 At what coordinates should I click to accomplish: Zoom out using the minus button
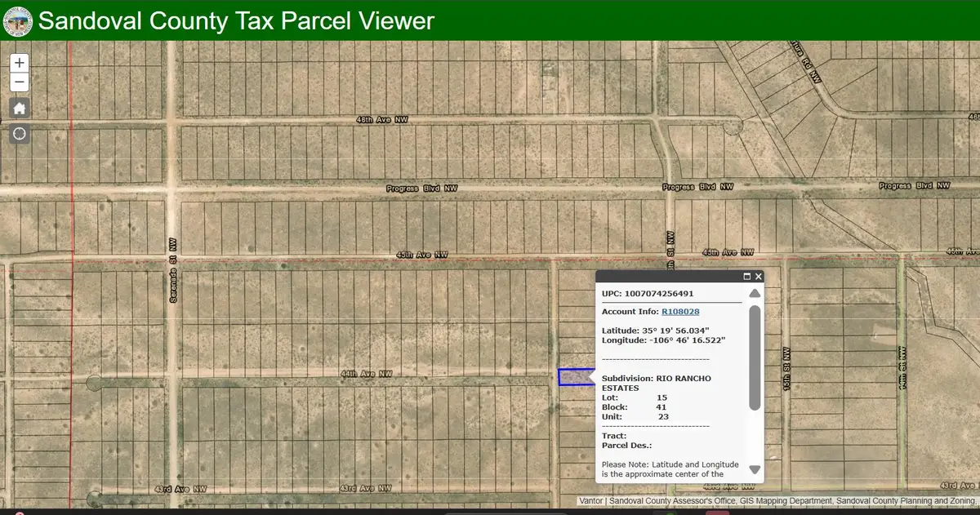click(19, 82)
